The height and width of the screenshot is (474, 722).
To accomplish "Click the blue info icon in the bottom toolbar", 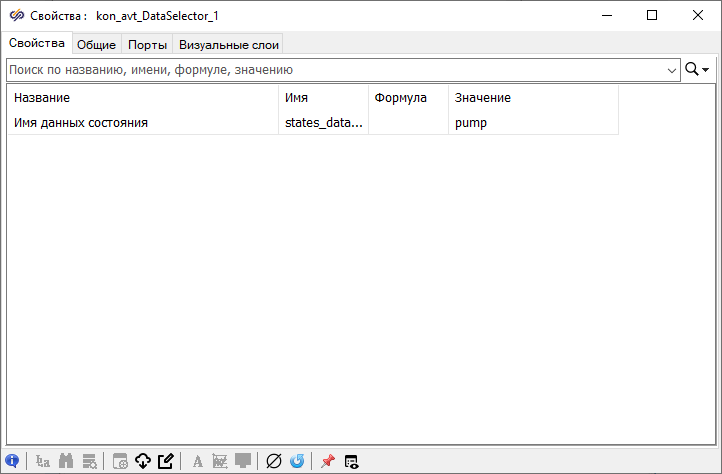I will click(12, 461).
